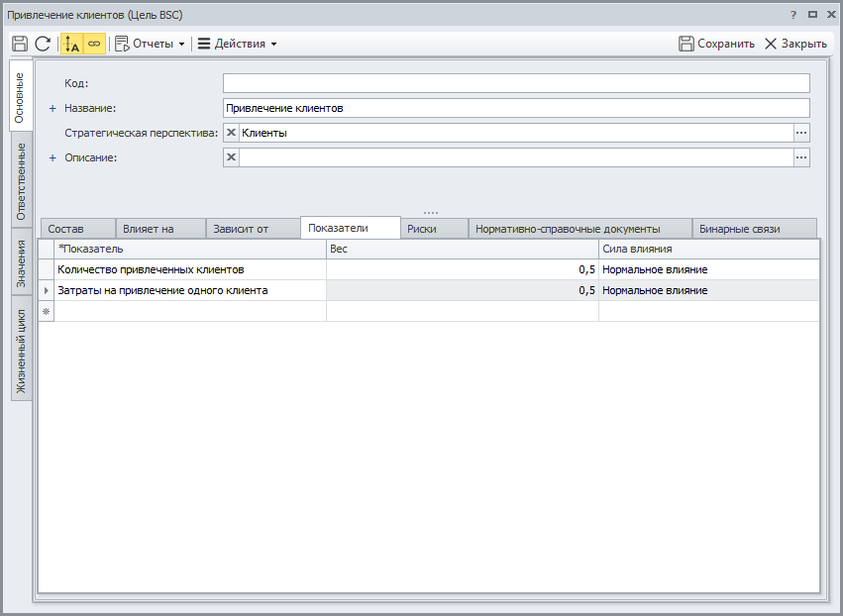Screen dimensions: 843x616
Task: Click inside the Код input field
Action: click(x=515, y=83)
